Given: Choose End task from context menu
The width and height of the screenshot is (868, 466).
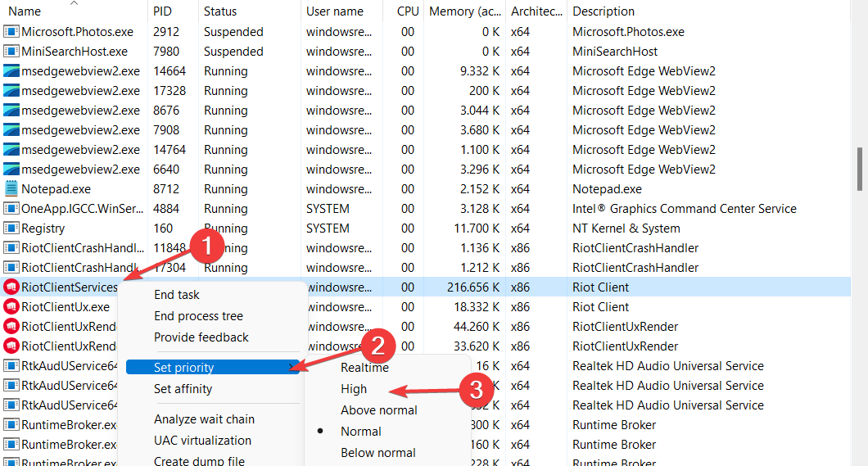Looking at the screenshot, I should 177,295.
